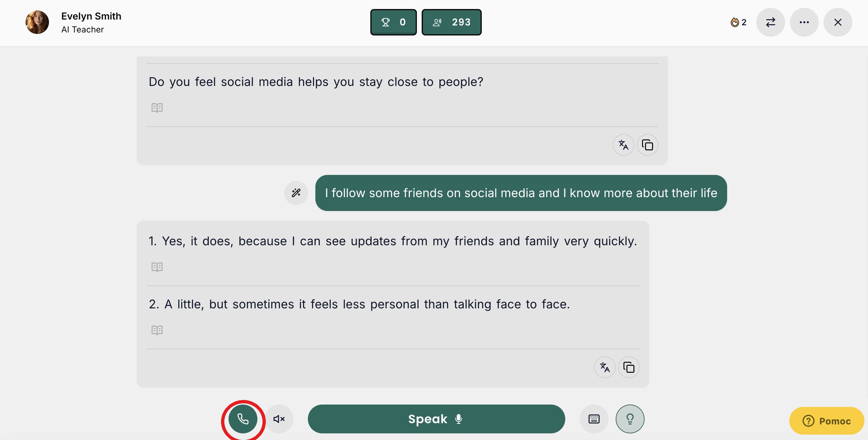Open dictionary for suggestion two
Viewport: 868px width, 440px height.
157,330
